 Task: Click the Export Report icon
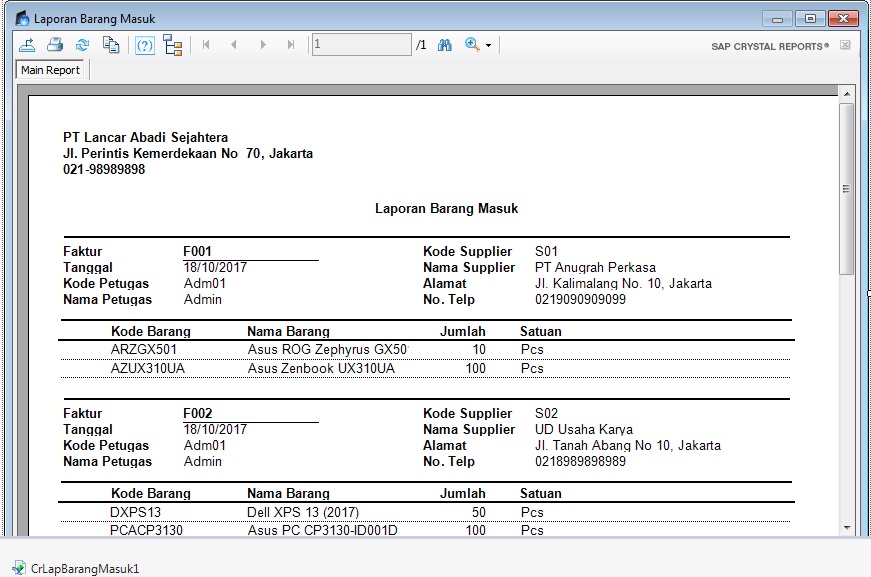(x=27, y=45)
